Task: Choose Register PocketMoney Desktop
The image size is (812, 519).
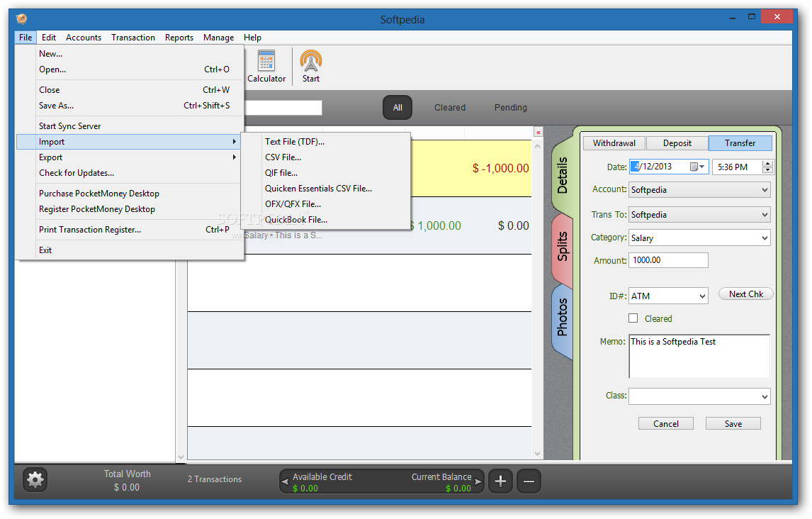Action: pos(128,209)
